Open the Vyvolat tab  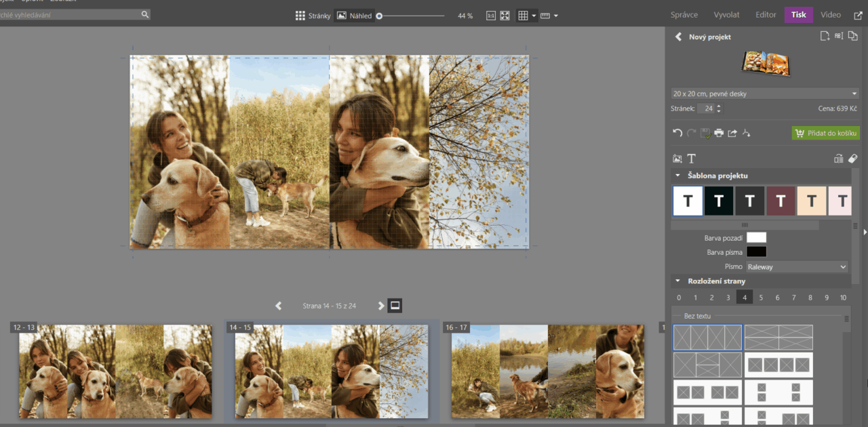pos(727,15)
